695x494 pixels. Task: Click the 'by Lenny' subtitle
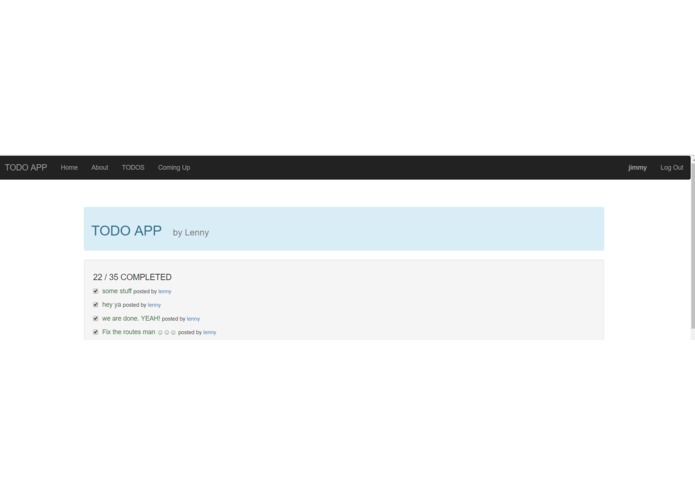[191, 233]
